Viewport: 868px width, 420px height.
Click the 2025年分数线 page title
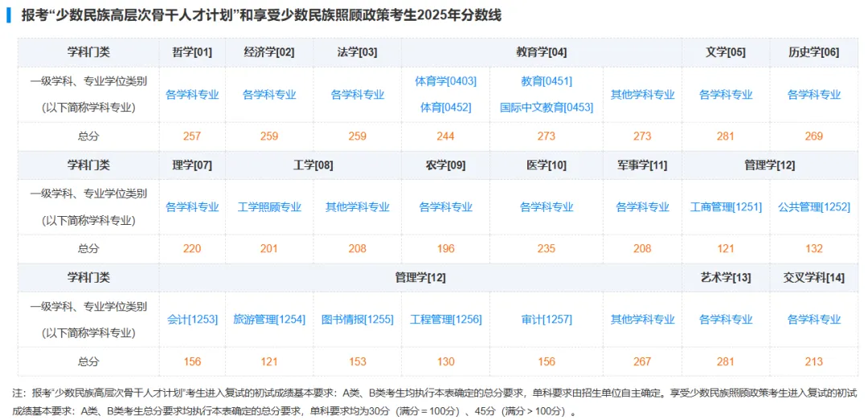260,15
